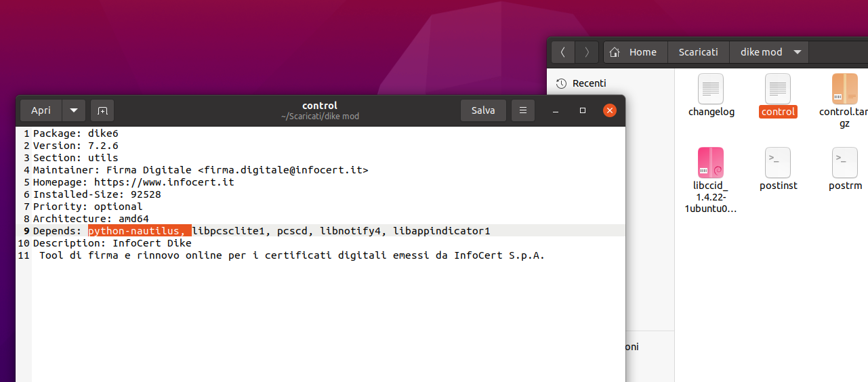Click the Maintainer line email address

283,170
